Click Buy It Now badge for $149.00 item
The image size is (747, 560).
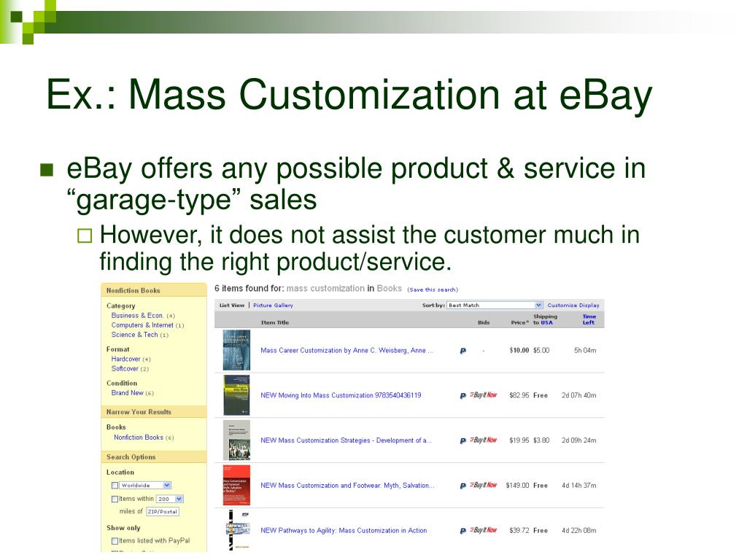pyautogui.click(x=484, y=485)
